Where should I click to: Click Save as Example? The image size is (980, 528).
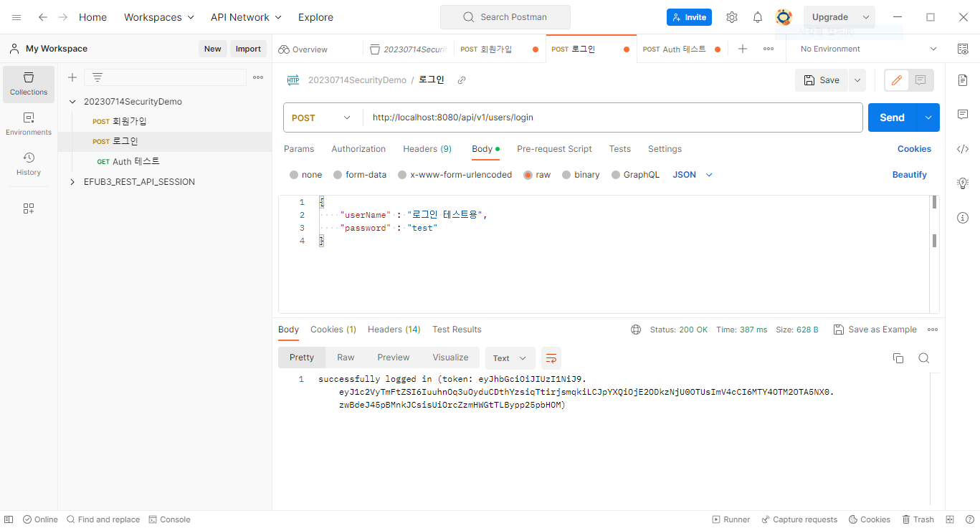pyautogui.click(x=875, y=330)
